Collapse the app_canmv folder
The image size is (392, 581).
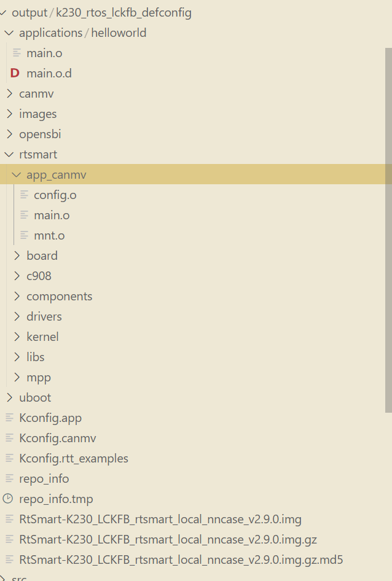click(17, 175)
